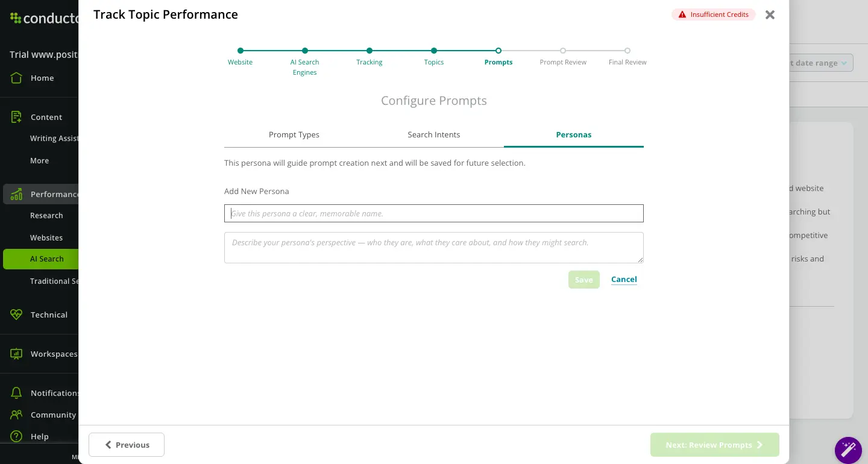This screenshot has width=868, height=464.
Task: Click the Insufficient Credits warning badge
Action: pyautogui.click(x=713, y=14)
